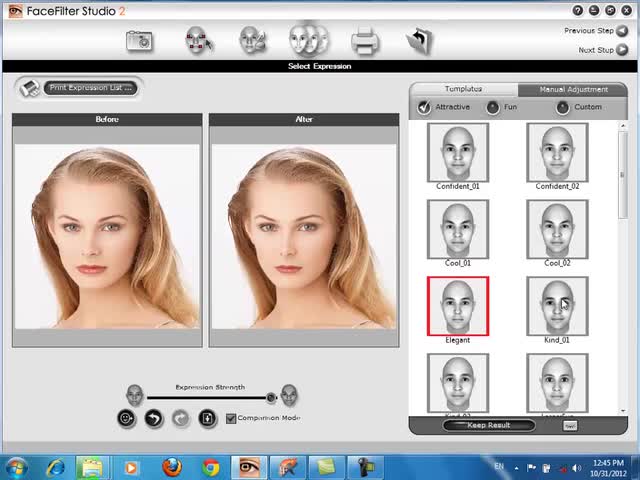Open media player from taskbar
Screen dimensions: 640x480
pos(131,468)
